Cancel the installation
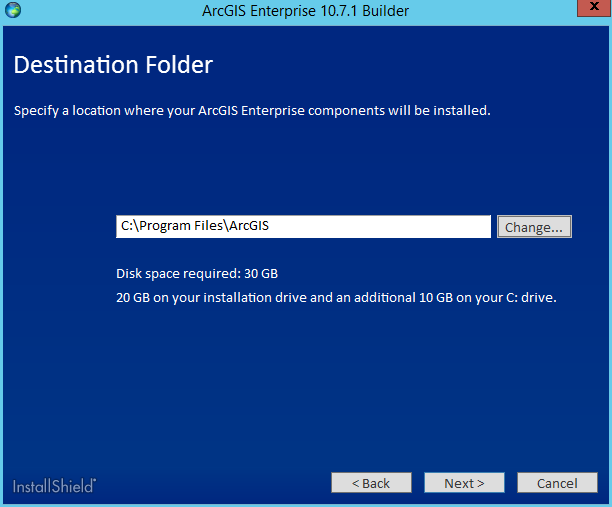This screenshot has height=507, width=612. [x=557, y=483]
